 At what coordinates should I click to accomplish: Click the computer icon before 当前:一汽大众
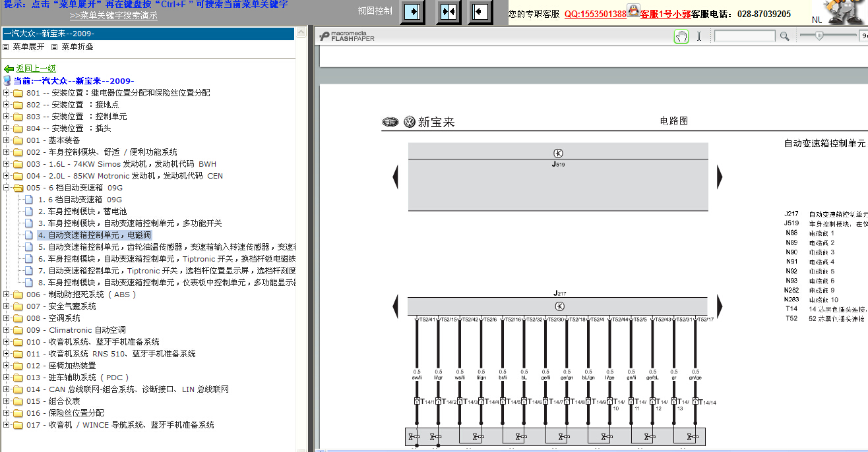coord(7,80)
